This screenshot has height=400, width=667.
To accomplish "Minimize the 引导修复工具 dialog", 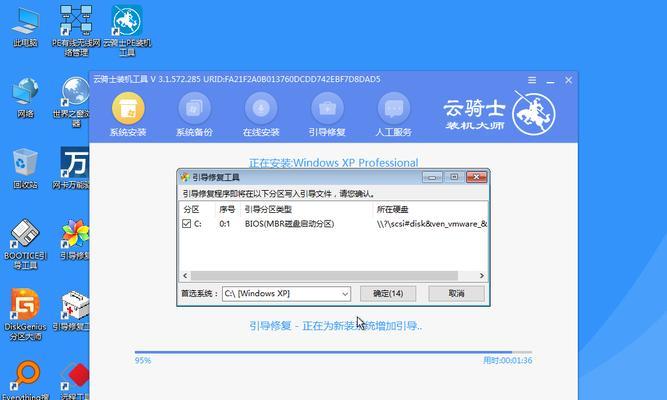I will click(432, 177).
